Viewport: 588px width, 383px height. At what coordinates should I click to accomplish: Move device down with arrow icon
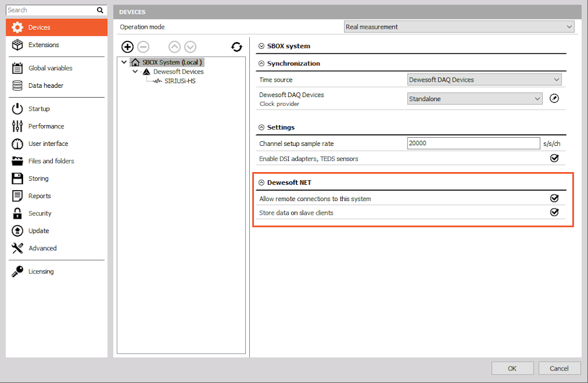(191, 47)
